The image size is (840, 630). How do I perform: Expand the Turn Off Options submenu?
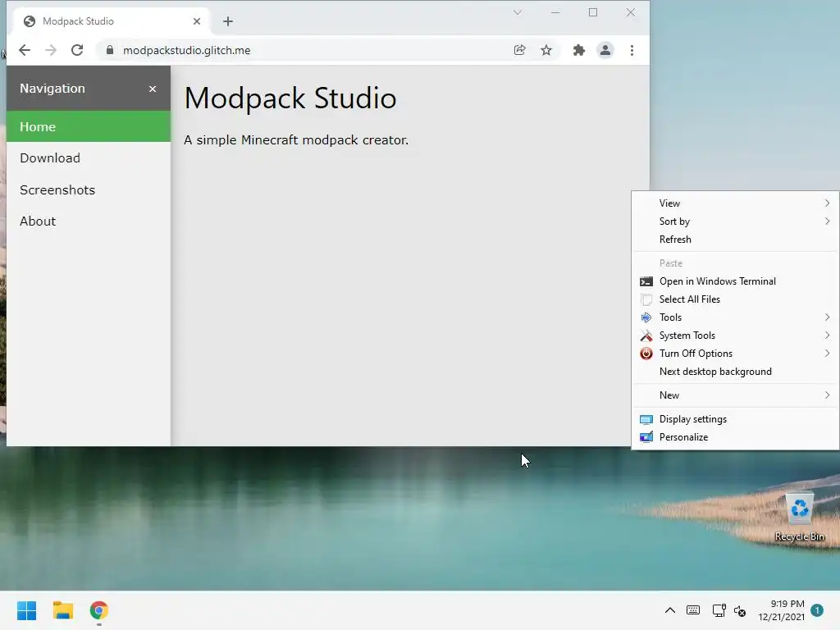pyautogui.click(x=735, y=354)
